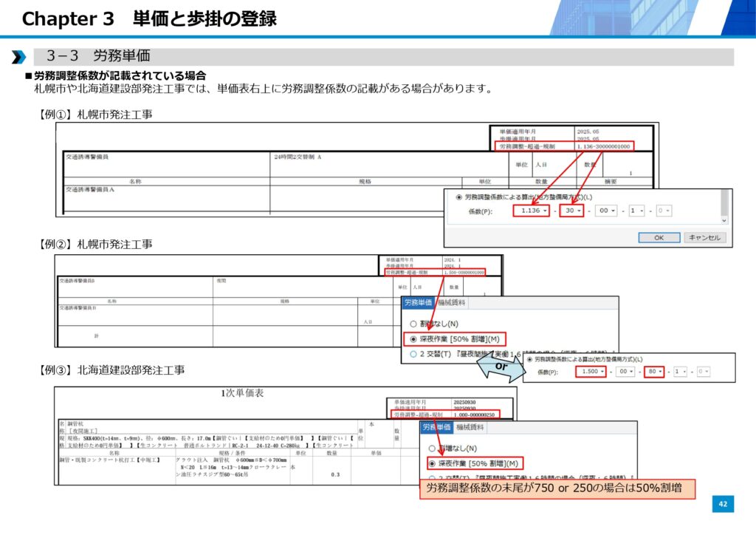
Task: Choose 深夜作業 [50% 割増] in 例② dialog
Action: coord(413,339)
